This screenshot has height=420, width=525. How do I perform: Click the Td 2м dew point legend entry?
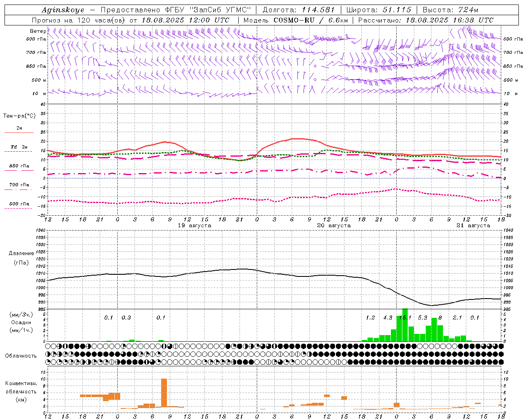point(19,147)
